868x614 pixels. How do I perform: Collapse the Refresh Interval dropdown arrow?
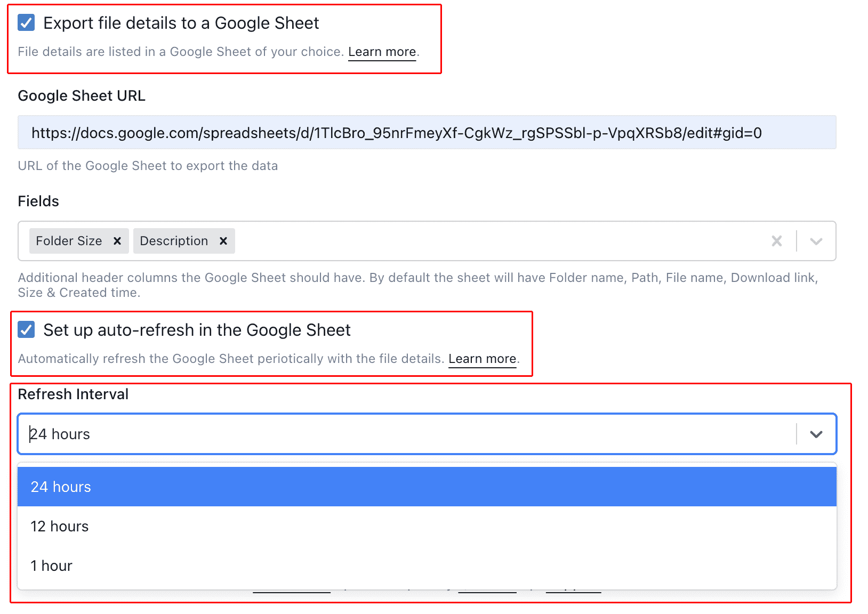816,434
